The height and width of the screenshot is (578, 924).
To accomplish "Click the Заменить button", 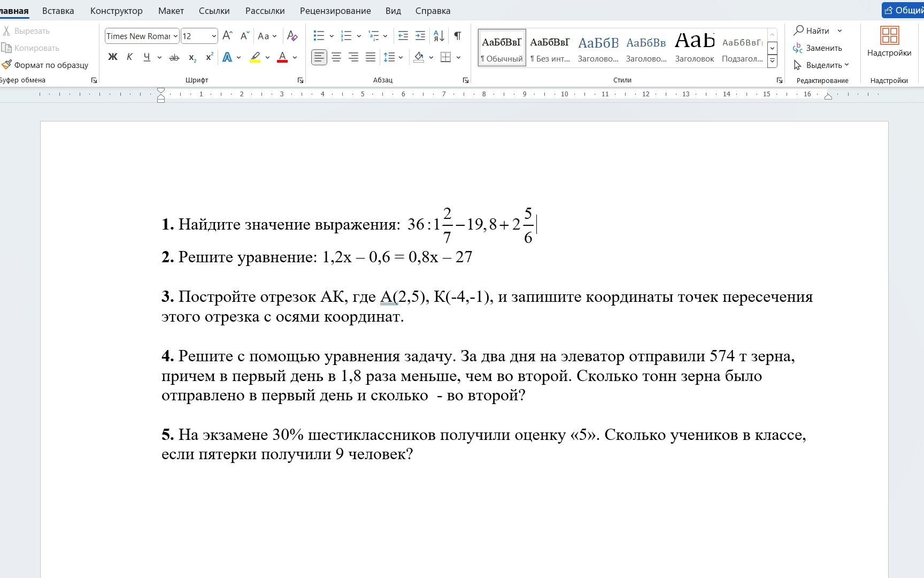I will coord(818,48).
